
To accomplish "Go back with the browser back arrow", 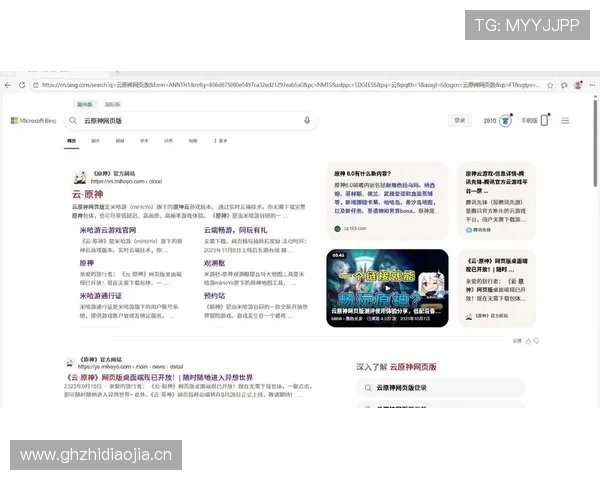I will pyautogui.click(x=8, y=85).
